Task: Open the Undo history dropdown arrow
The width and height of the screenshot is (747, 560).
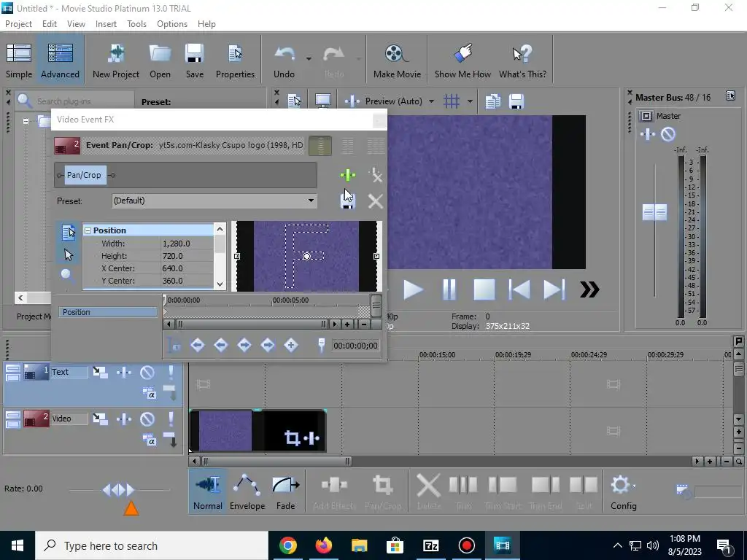Action: coord(309,59)
